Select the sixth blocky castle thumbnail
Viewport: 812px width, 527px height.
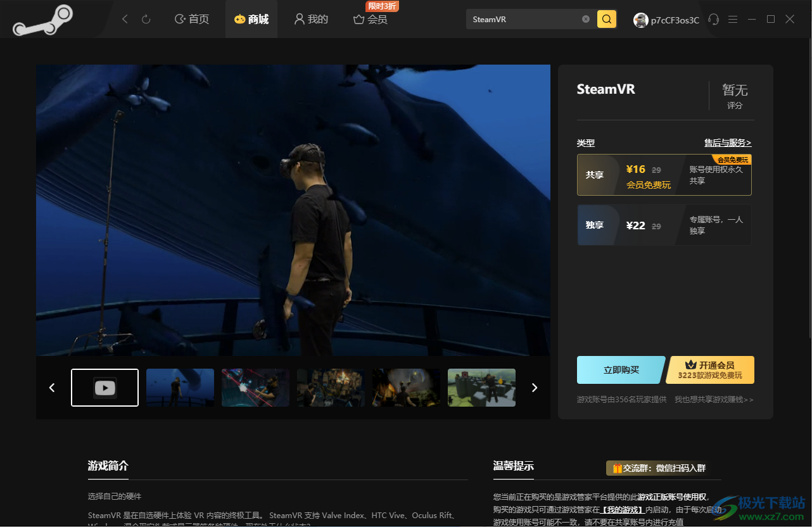click(x=481, y=388)
